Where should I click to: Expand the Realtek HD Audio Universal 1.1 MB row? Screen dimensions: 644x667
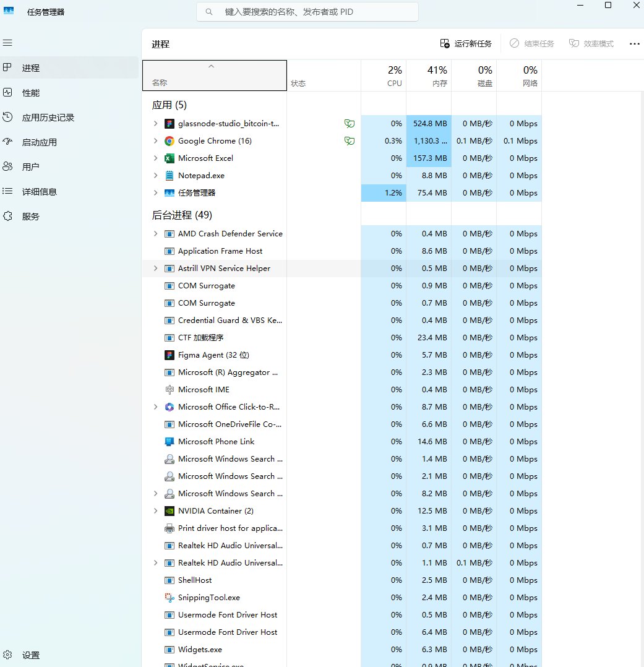click(155, 563)
